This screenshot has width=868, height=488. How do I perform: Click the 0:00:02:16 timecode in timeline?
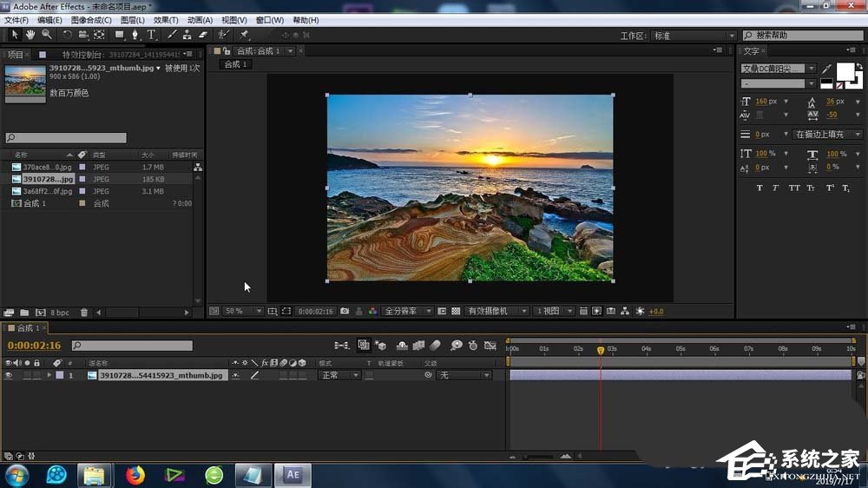[x=33, y=346]
